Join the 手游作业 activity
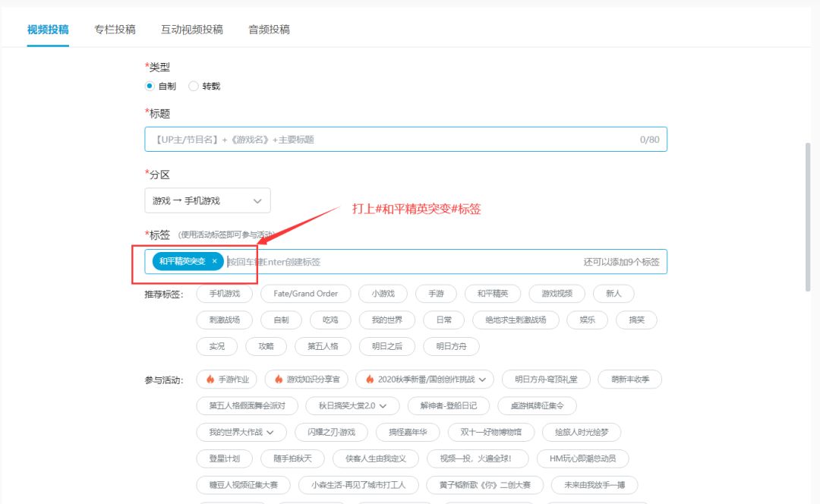This screenshot has height=504, width=820. 226,380
